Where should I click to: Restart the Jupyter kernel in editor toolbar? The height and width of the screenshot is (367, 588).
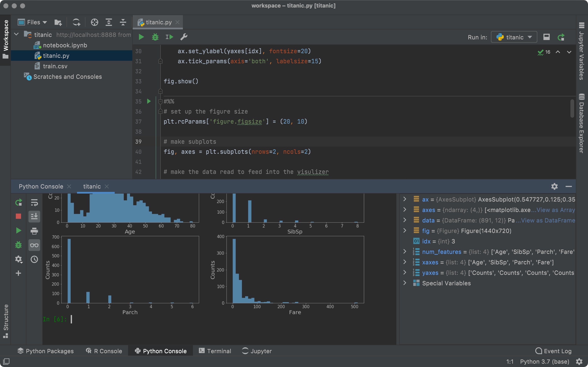pyautogui.click(x=561, y=37)
